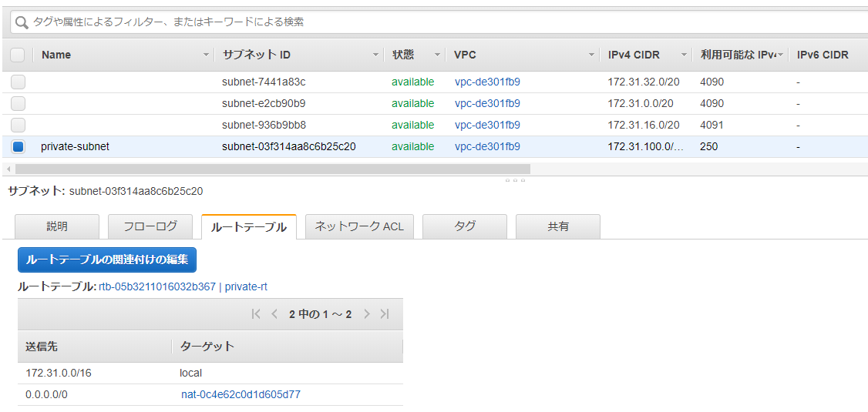This screenshot has height=412, width=868.
Task: Go to last page of routes
Action: coord(385,314)
